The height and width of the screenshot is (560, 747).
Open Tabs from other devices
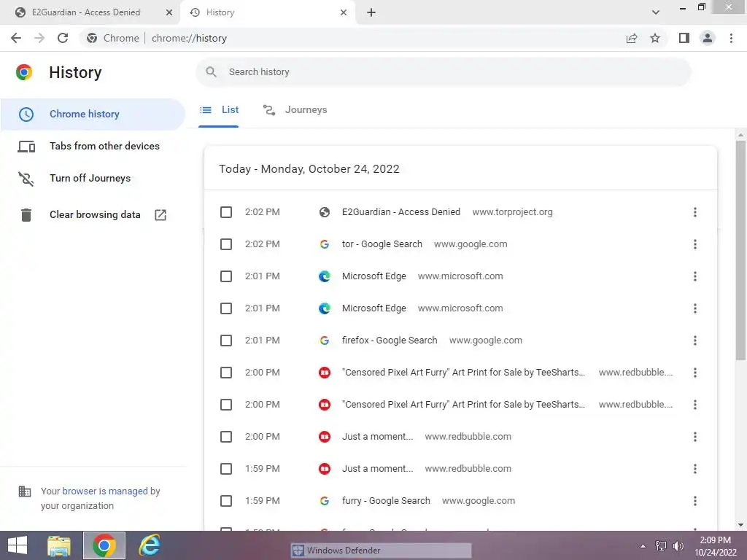point(93,146)
